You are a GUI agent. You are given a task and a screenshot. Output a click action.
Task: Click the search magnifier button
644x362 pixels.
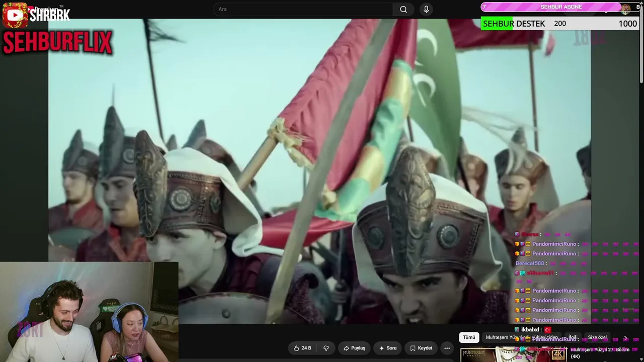tap(404, 10)
